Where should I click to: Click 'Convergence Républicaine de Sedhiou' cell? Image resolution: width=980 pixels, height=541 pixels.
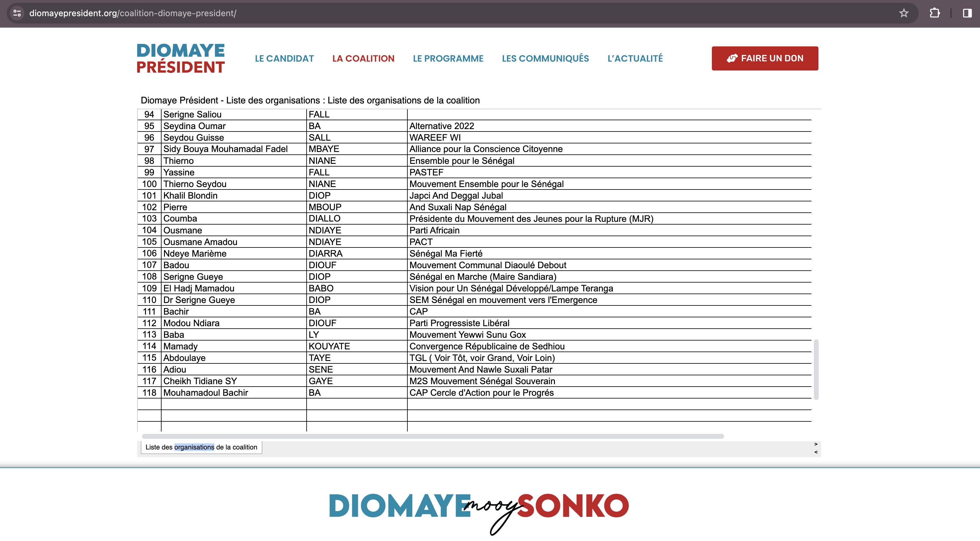click(x=609, y=346)
